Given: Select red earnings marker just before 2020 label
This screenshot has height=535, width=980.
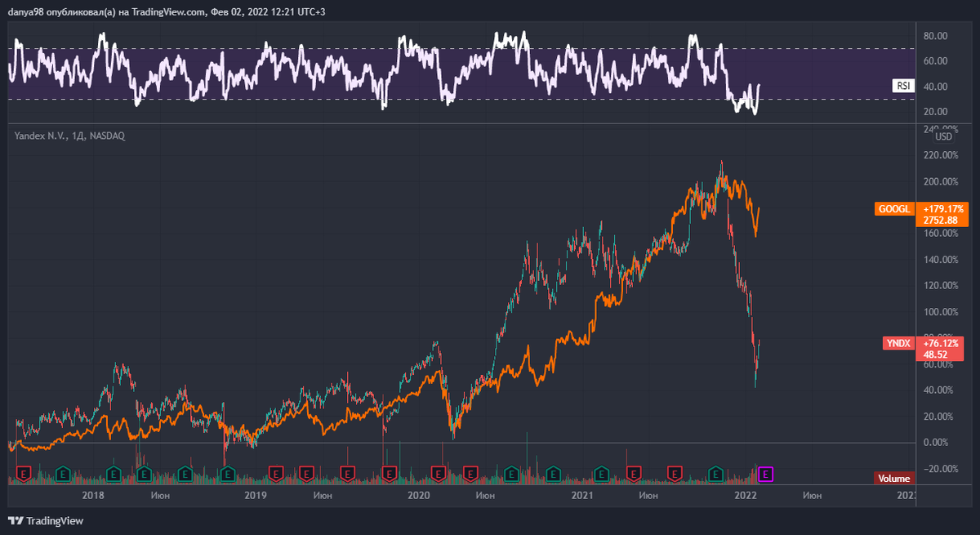Looking at the screenshot, I should click(x=389, y=474).
